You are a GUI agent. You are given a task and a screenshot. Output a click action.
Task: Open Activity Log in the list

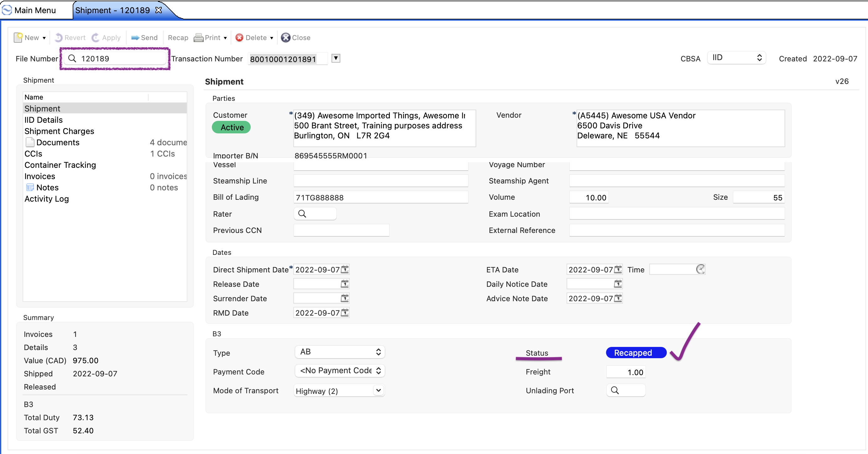coord(105,199)
